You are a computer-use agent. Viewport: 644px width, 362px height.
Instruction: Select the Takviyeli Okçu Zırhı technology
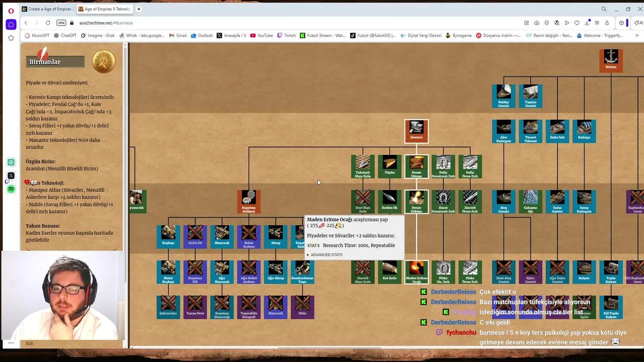tap(363, 166)
